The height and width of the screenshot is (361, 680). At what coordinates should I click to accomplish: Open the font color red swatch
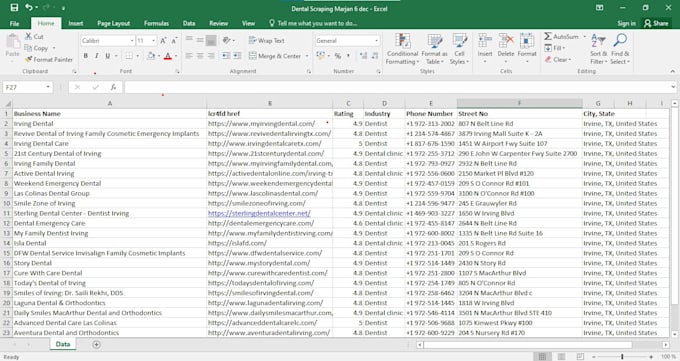168,56
